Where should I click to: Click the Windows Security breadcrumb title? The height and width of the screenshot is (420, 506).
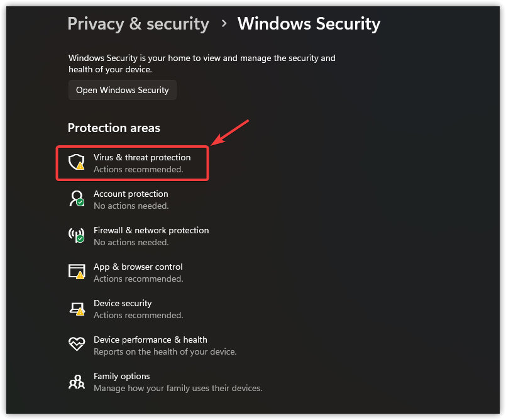coord(309,23)
